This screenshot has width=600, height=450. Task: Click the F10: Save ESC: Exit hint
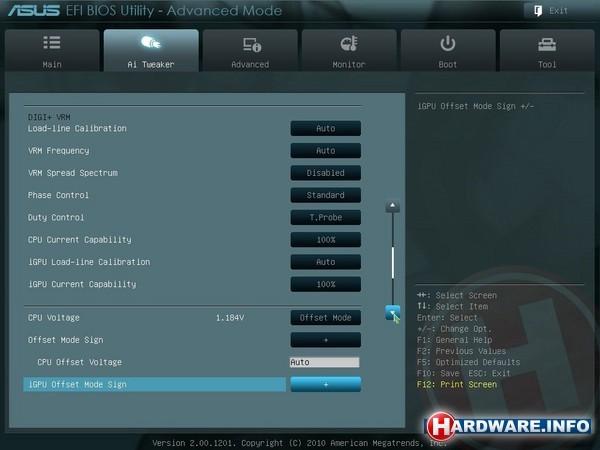click(x=463, y=373)
